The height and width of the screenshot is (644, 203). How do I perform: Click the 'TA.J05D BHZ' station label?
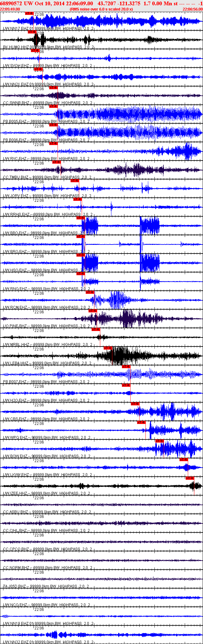[15, 586]
